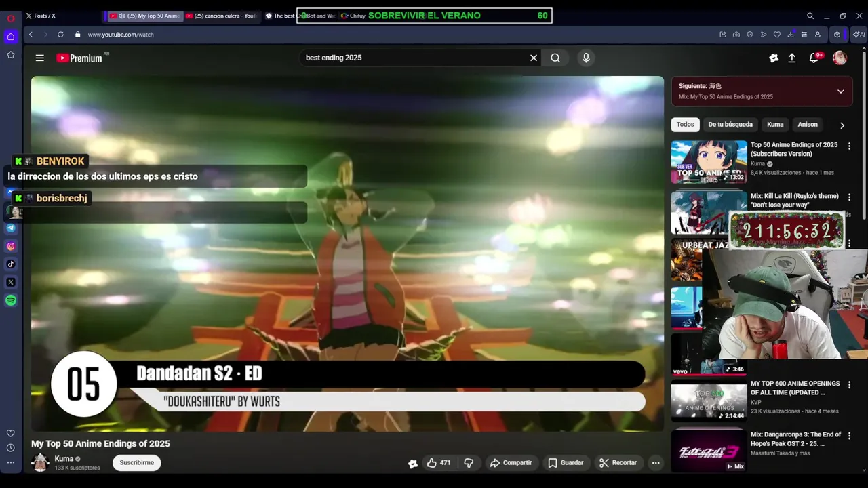The width and height of the screenshot is (868, 488).
Task: View site info via the padlock icon
Action: (78, 35)
